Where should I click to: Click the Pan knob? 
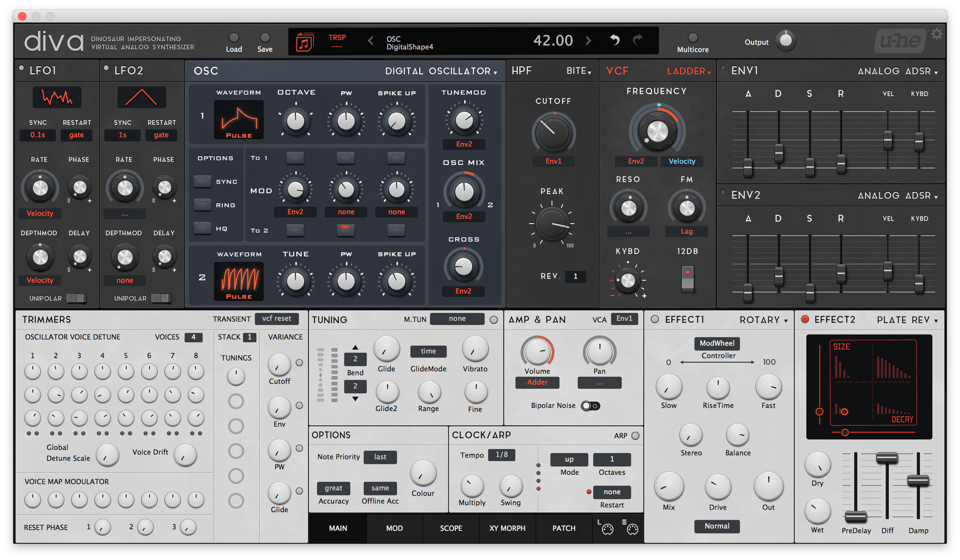599,352
